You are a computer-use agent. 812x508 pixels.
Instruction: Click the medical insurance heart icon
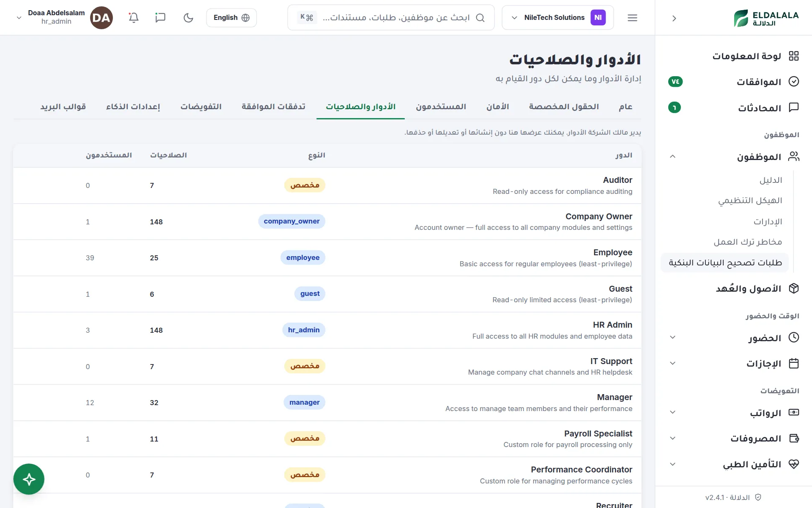(x=794, y=464)
